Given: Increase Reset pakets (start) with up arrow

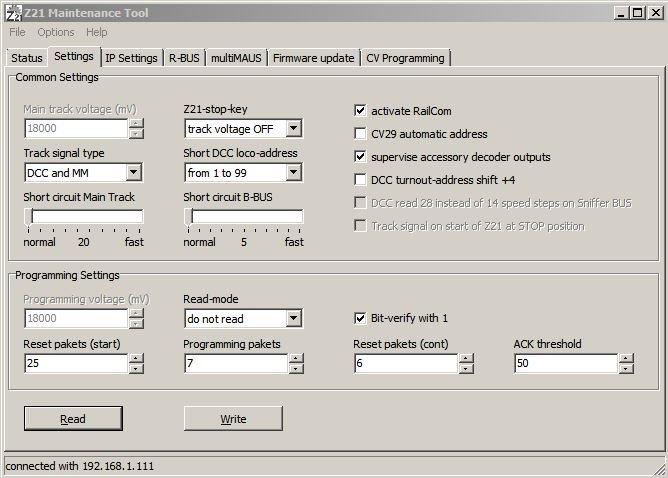Looking at the screenshot, I should (136, 358).
